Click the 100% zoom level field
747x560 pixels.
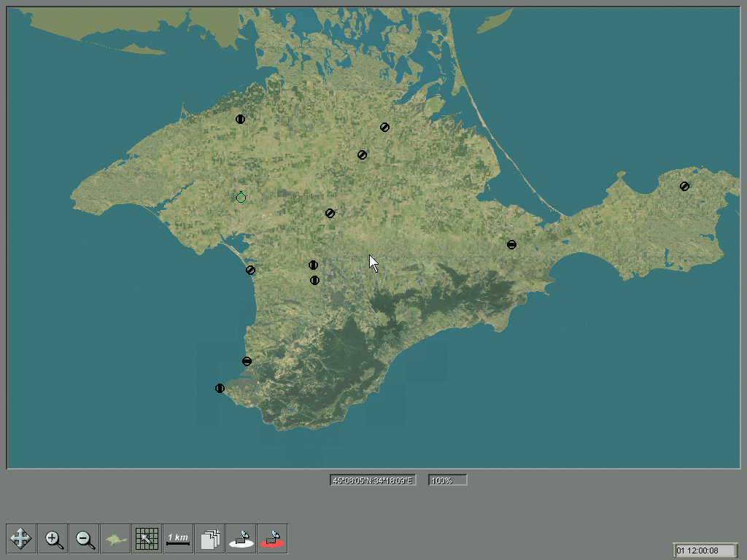[x=446, y=481]
